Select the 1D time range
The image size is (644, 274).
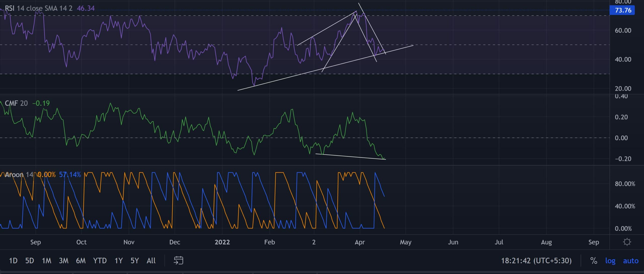[13, 261]
